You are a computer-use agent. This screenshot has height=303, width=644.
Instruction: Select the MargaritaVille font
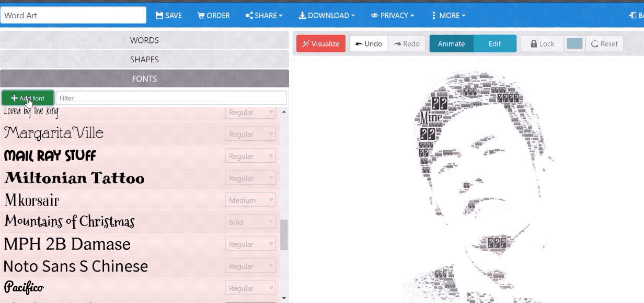click(54, 133)
